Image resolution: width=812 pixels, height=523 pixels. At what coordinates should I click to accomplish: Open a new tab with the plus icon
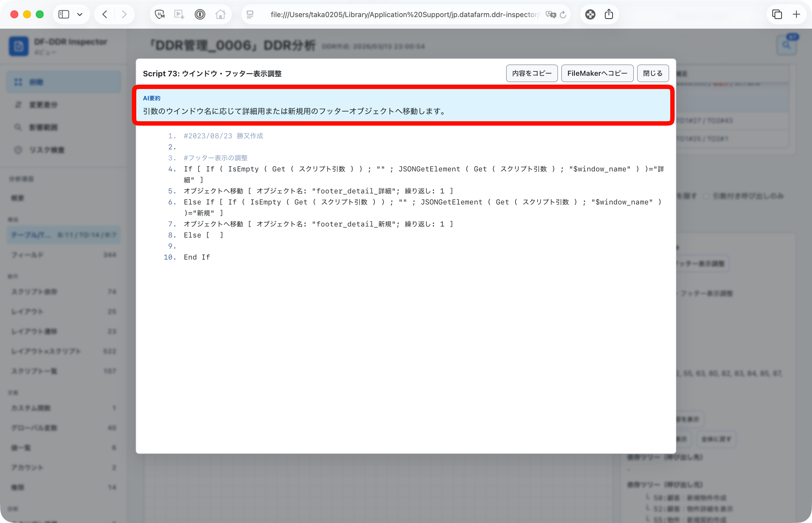796,14
